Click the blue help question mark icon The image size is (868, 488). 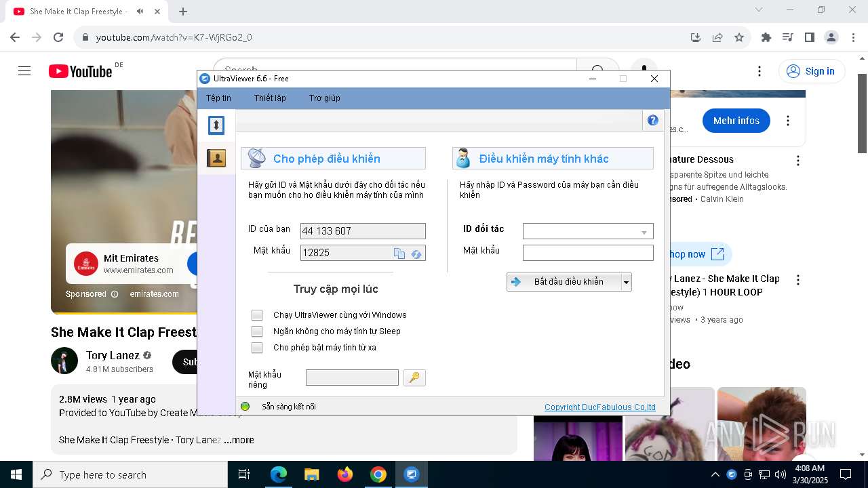653,121
